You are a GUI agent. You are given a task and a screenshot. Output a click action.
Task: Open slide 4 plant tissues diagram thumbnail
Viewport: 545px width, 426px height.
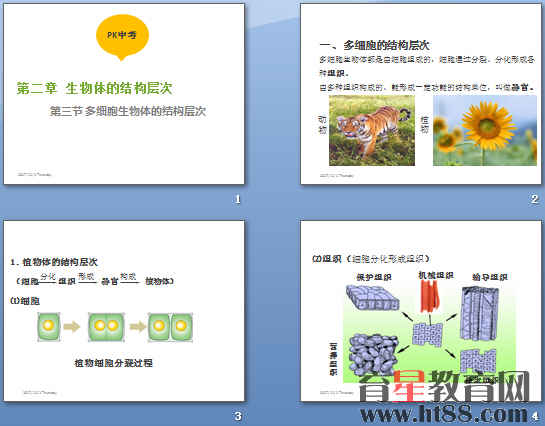(x=421, y=311)
